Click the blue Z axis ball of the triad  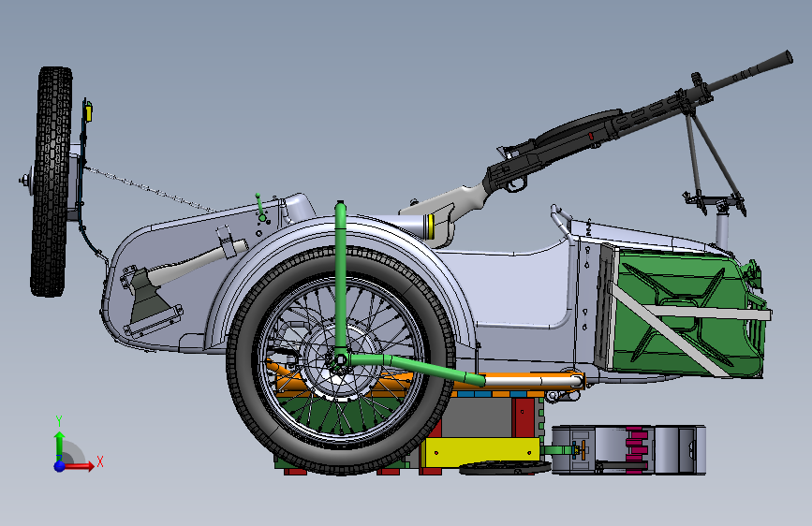click(60, 466)
